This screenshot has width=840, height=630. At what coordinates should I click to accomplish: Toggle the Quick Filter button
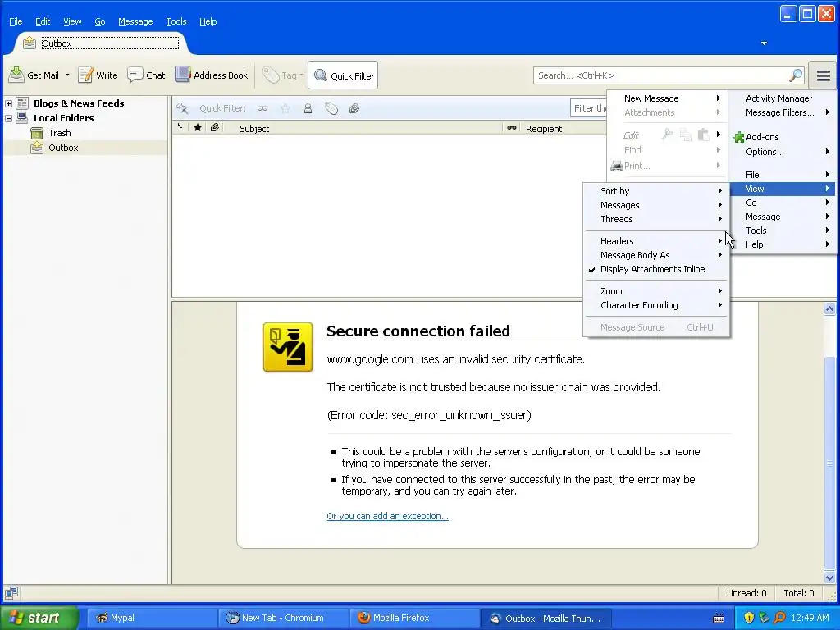344,75
